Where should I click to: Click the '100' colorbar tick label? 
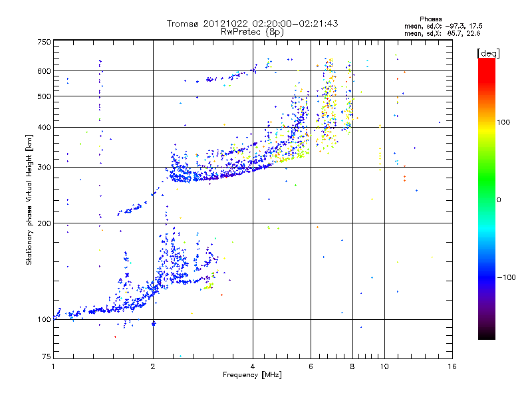pos(503,122)
